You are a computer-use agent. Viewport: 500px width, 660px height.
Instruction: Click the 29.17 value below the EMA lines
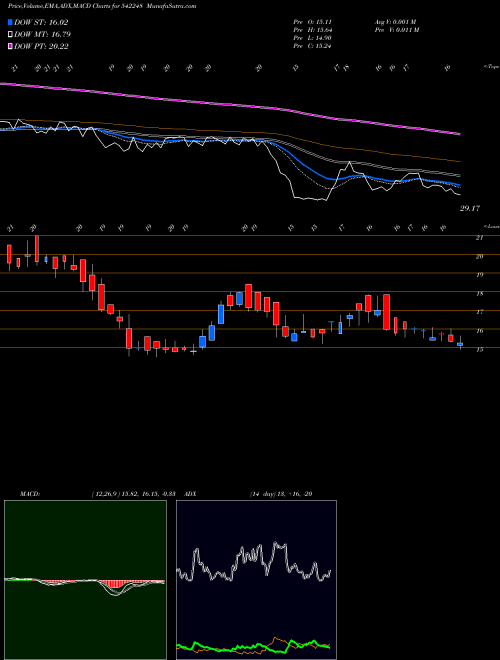pyautogui.click(x=470, y=208)
